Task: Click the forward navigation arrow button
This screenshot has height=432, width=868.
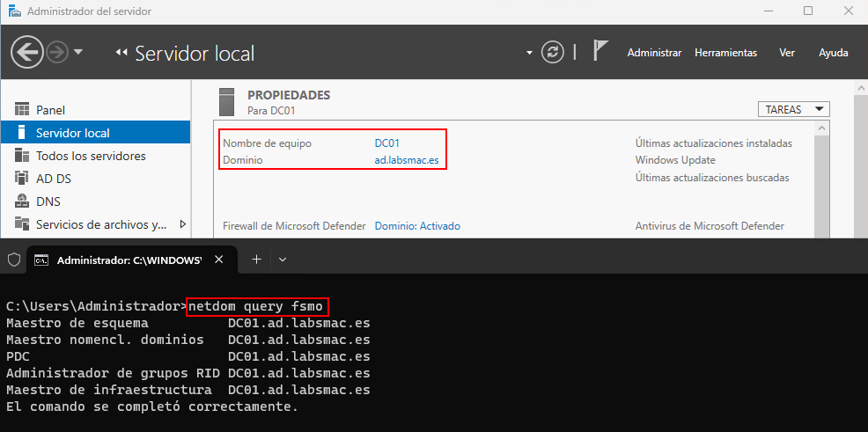Action: tap(57, 52)
